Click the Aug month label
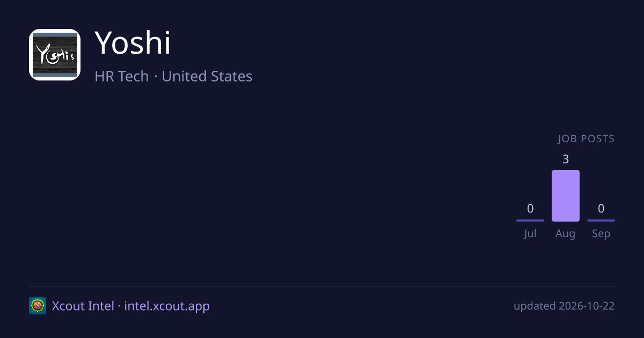 pyautogui.click(x=566, y=234)
